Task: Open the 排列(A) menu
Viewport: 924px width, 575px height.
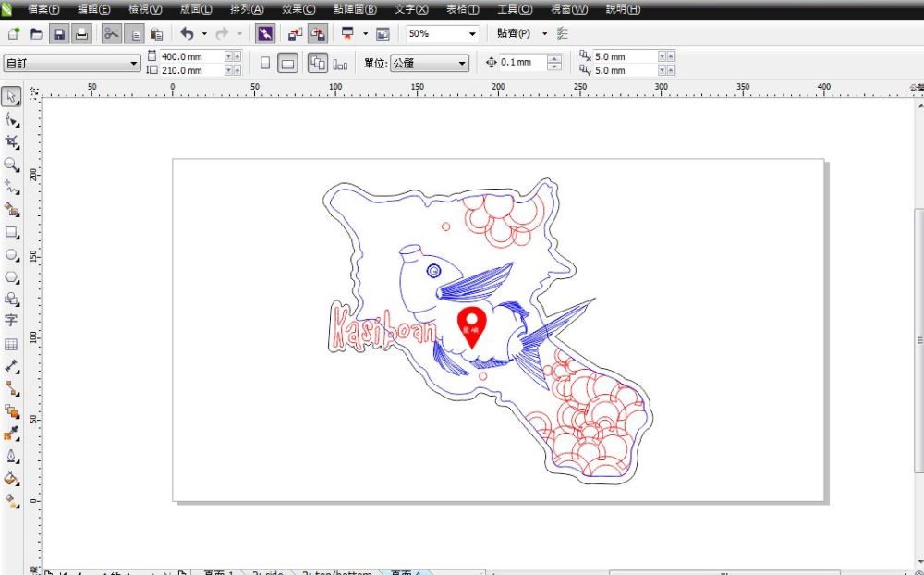Action: (247, 9)
